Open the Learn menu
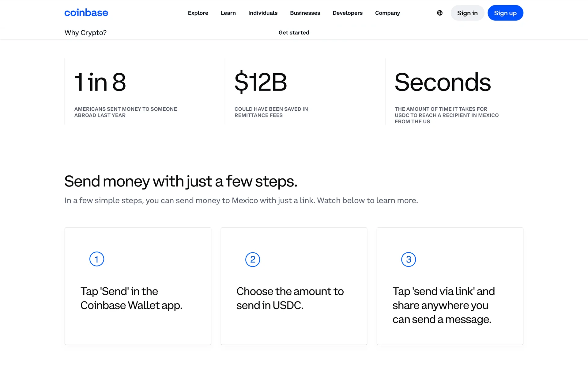 (228, 13)
